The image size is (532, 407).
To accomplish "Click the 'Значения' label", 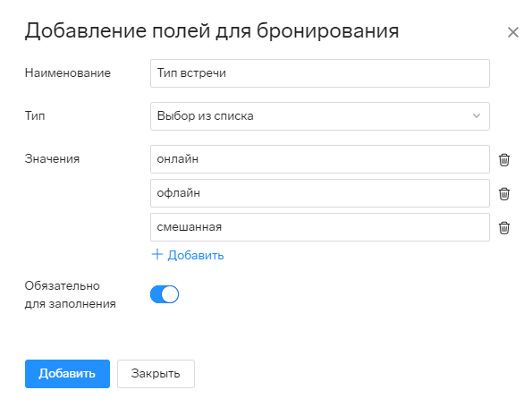I will (52, 159).
